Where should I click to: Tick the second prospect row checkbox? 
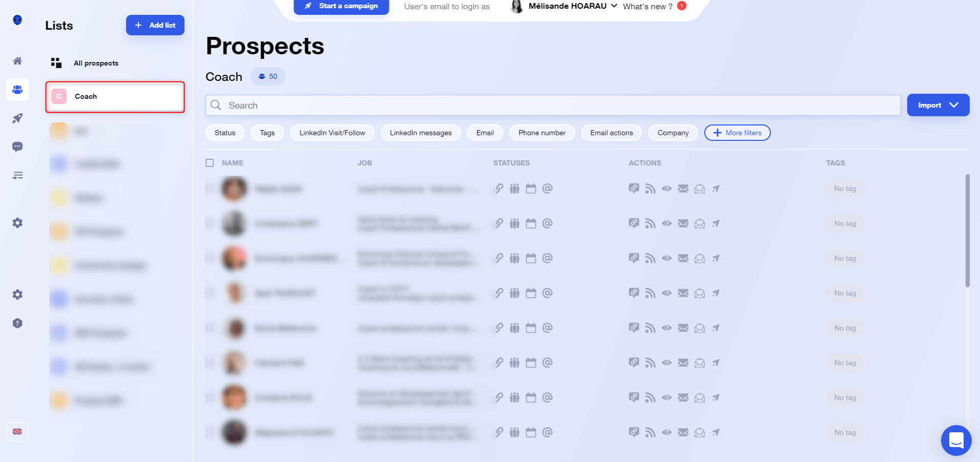coord(210,223)
